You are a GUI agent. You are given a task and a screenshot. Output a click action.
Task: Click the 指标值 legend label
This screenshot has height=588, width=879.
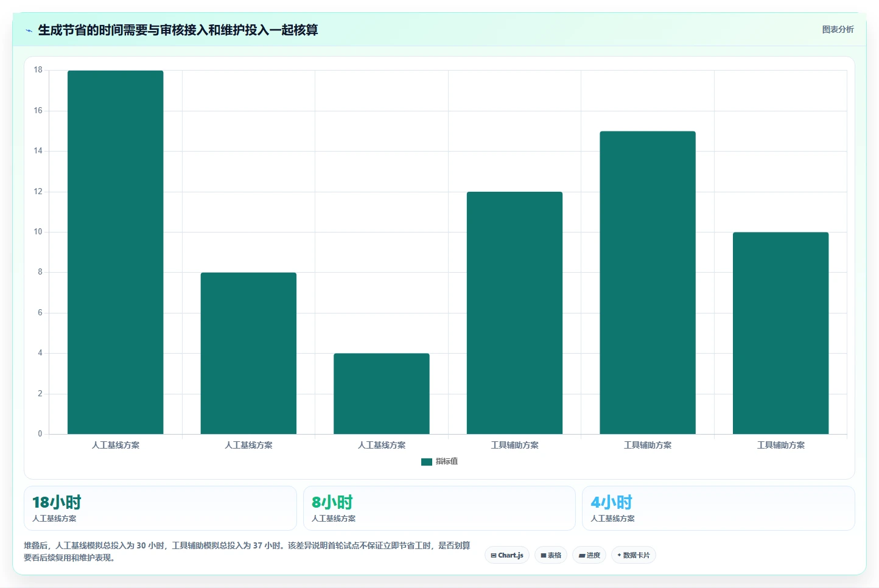pyautogui.click(x=447, y=462)
